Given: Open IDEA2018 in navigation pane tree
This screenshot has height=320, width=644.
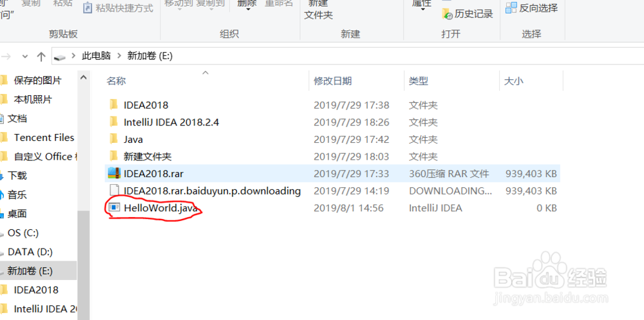Looking at the screenshot, I should (x=35, y=290).
